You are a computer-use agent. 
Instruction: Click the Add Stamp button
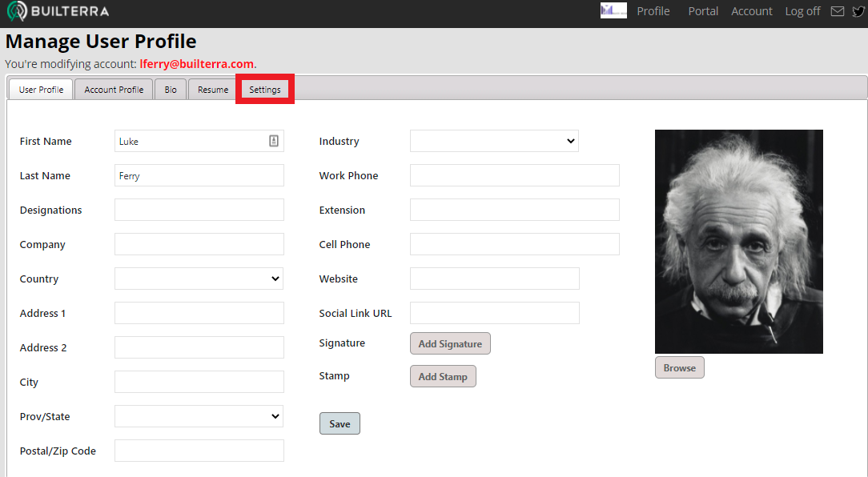(x=443, y=376)
